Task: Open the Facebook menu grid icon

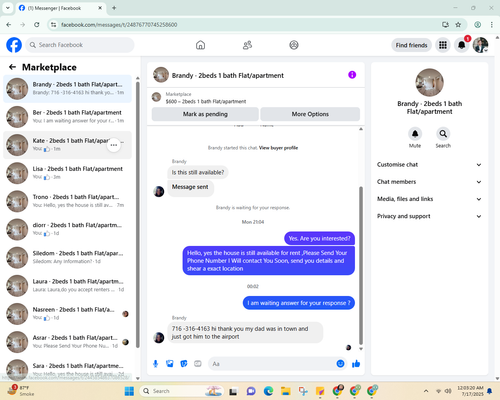Action: [443, 45]
